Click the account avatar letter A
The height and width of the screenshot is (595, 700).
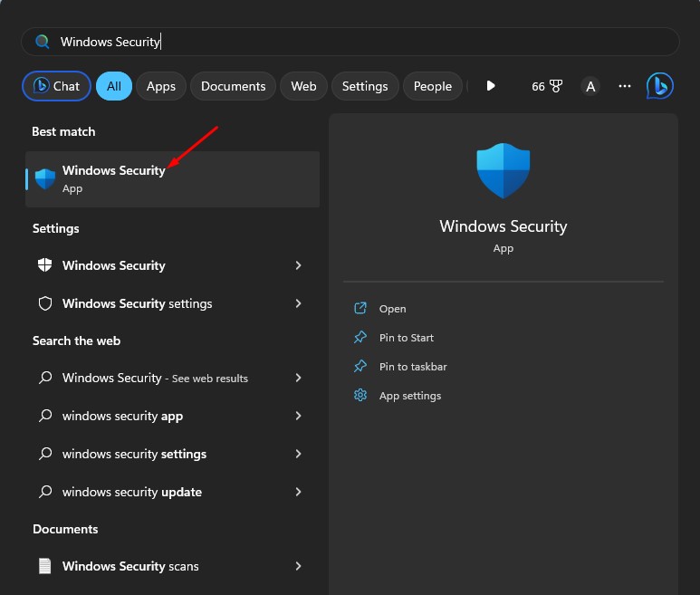(590, 86)
